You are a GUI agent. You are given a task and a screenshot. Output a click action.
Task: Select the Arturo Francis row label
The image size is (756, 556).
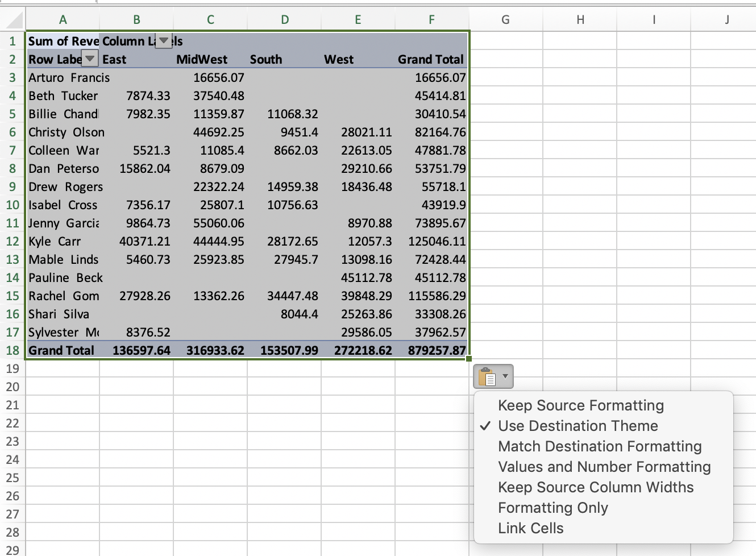click(63, 77)
